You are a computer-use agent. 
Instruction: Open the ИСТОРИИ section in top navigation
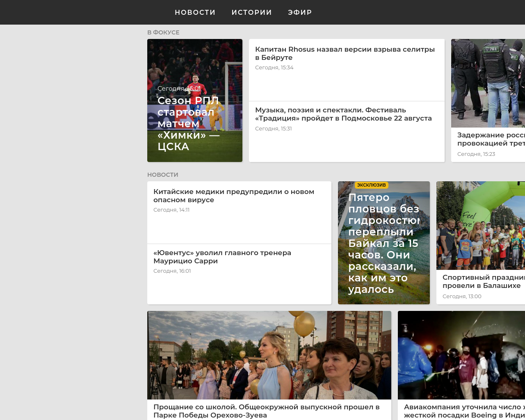pos(251,12)
